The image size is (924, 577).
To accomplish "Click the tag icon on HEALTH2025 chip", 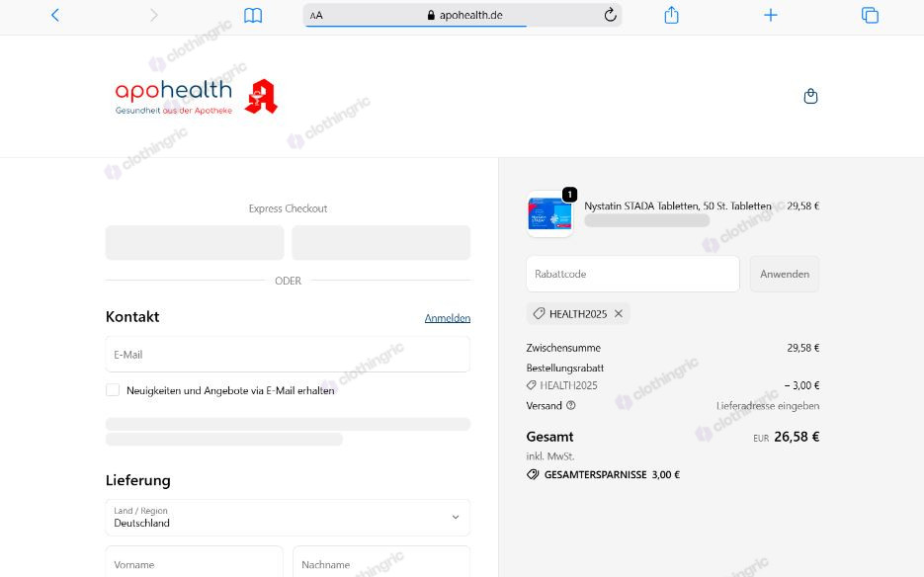I will (539, 313).
